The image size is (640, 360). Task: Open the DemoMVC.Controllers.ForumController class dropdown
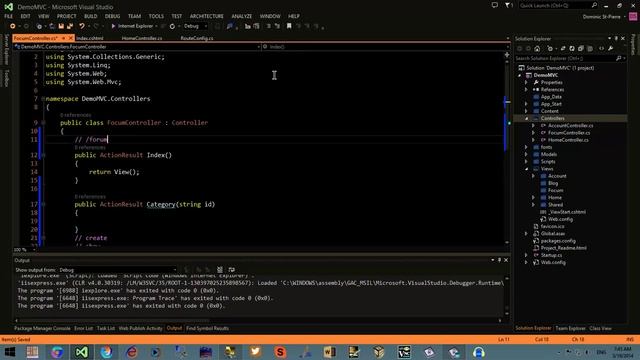pos(137,47)
